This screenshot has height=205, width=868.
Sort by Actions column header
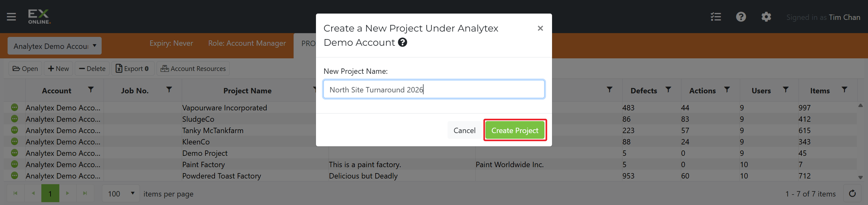[x=702, y=91]
